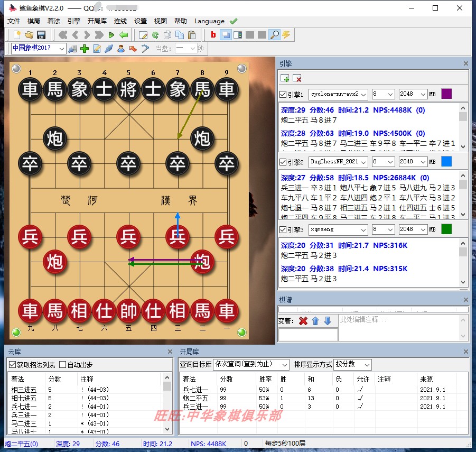Select the 炮二平五 row in opening book
Image resolution: width=476 pixels, height=452 pixels.
195,398
